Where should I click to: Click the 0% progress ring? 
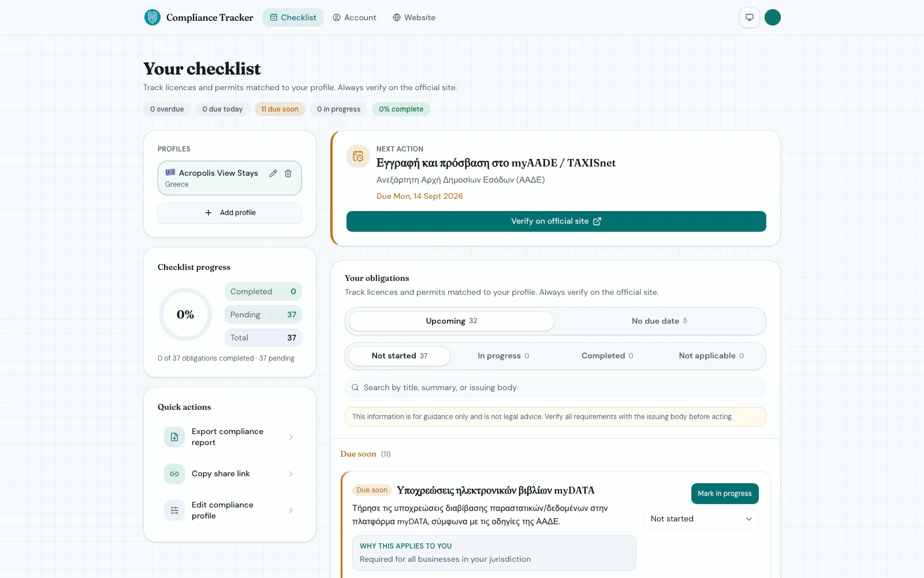(x=185, y=314)
